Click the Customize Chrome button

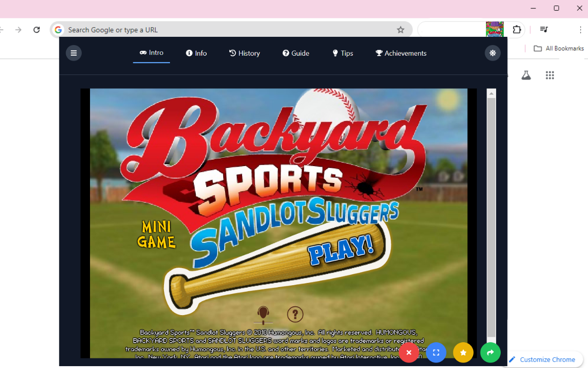(x=542, y=360)
